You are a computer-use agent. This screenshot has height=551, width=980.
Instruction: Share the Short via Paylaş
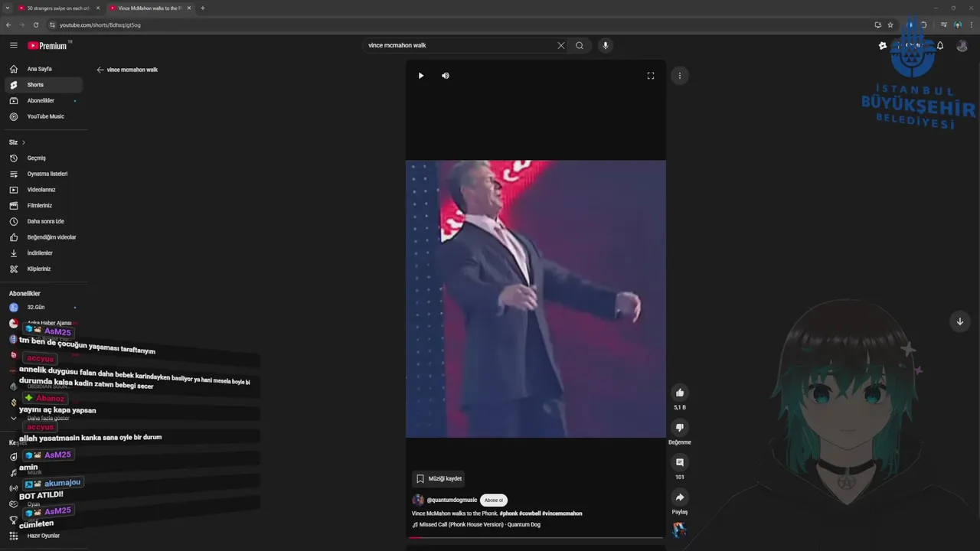(680, 497)
